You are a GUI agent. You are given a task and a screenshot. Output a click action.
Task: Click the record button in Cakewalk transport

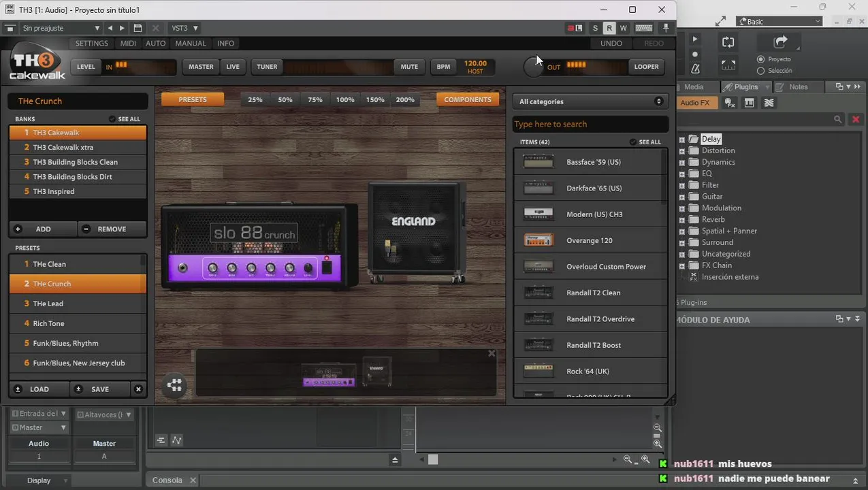[x=694, y=54]
